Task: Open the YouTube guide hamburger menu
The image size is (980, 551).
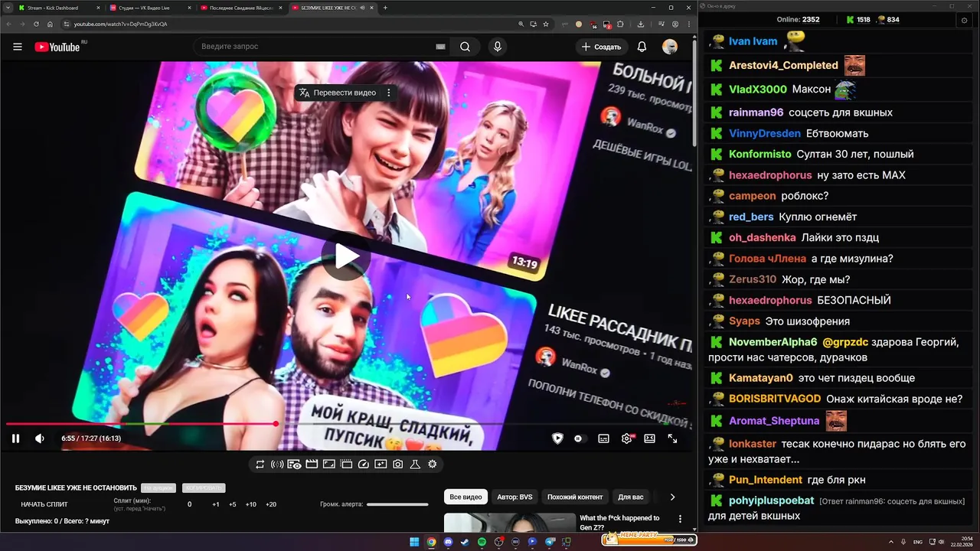Action: tap(17, 47)
